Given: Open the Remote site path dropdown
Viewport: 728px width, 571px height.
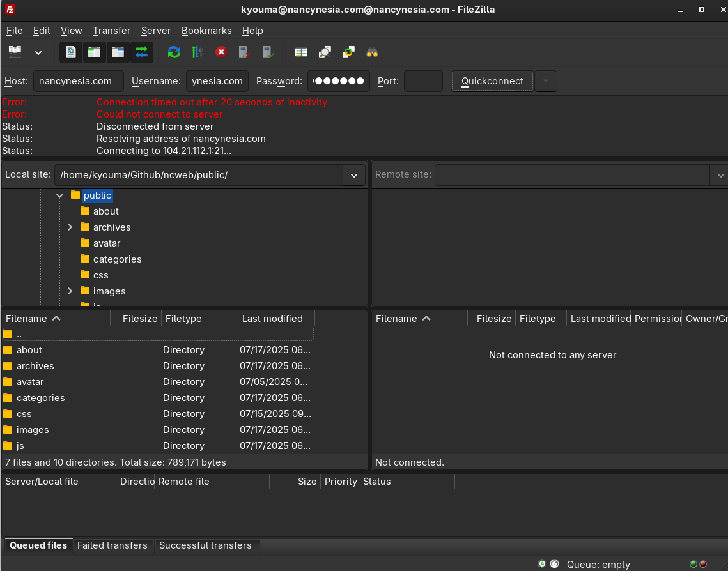Looking at the screenshot, I should [720, 176].
